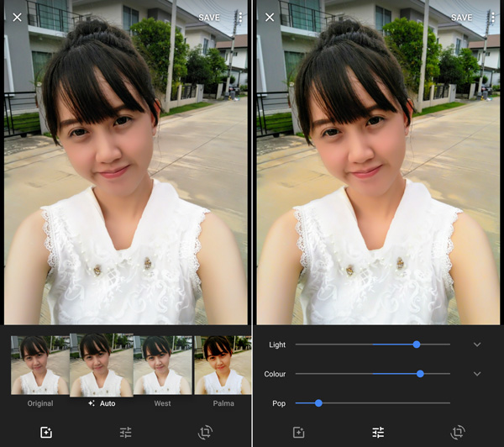Image resolution: width=504 pixels, height=447 pixels.
Task: Open filters tab icon on left screen
Action: click(x=46, y=432)
